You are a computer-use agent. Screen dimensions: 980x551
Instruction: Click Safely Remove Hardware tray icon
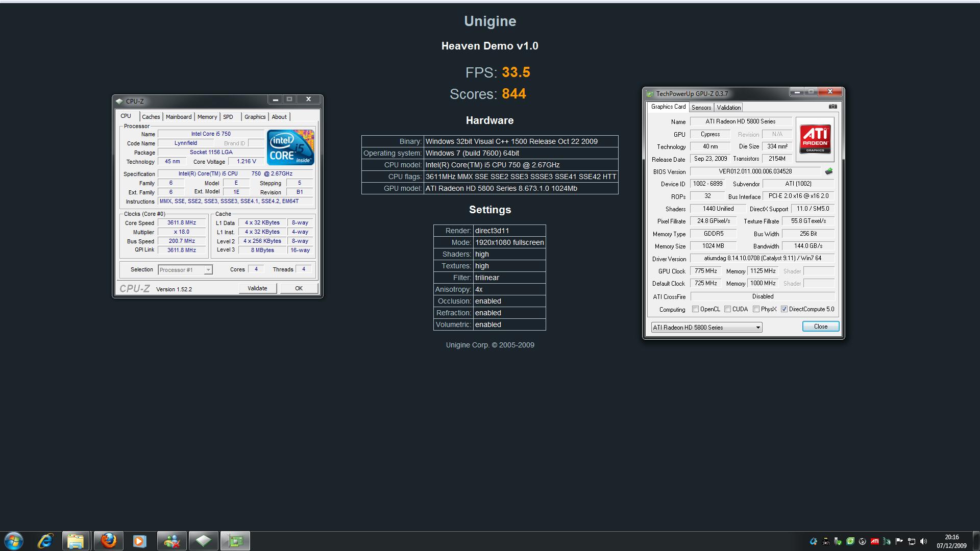click(838, 541)
